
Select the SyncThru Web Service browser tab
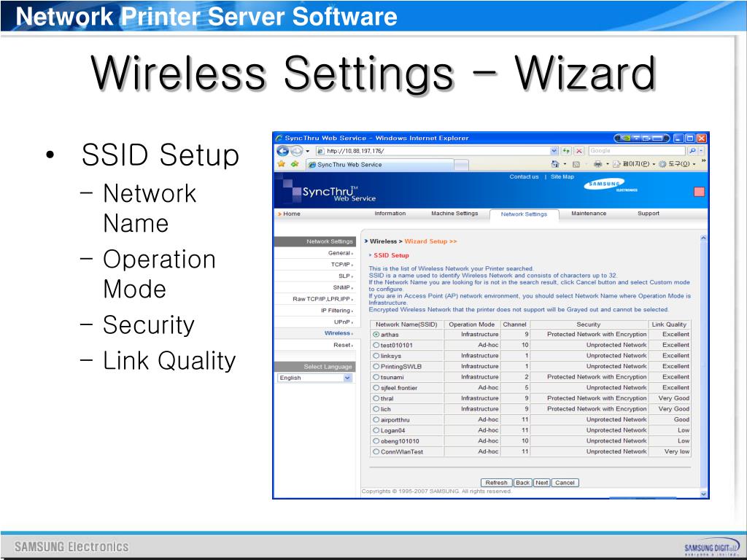pos(379,165)
